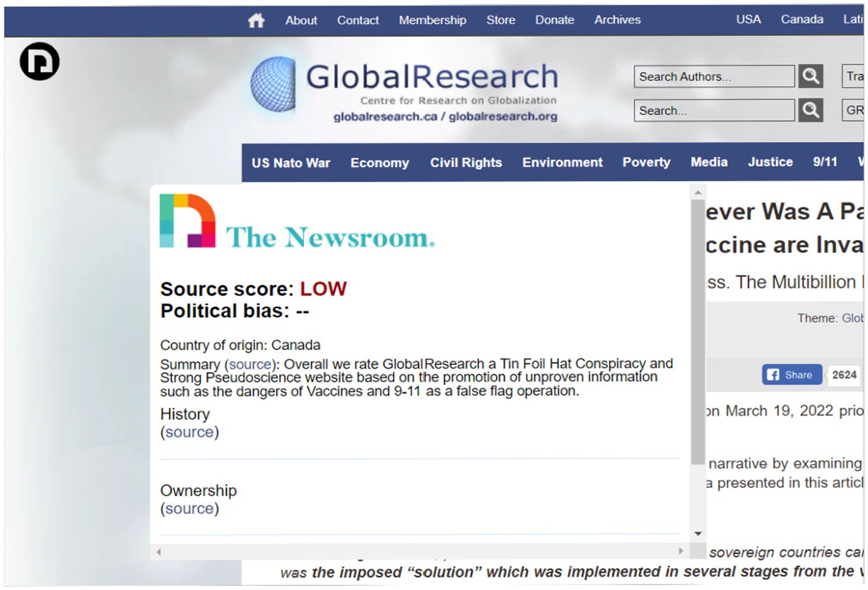Click into the Search Authors field

714,76
